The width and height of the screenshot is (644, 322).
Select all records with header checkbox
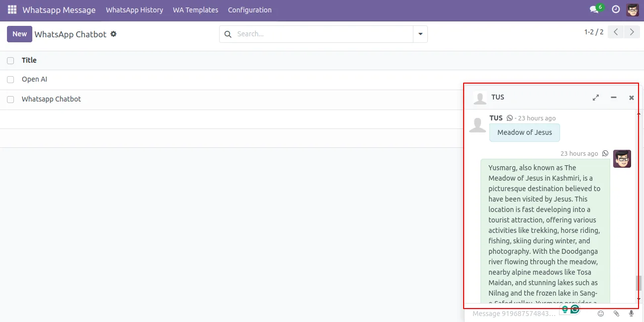click(10, 61)
